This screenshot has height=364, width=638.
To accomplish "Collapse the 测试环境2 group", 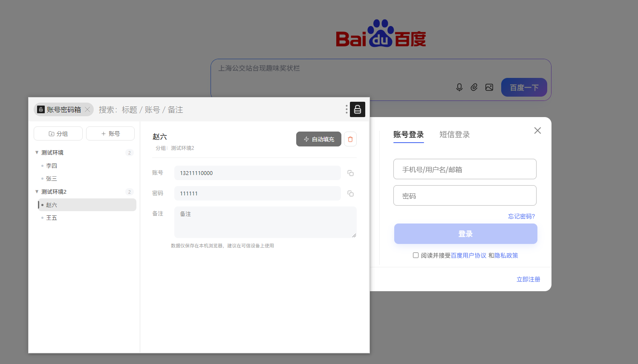I will 37,192.
